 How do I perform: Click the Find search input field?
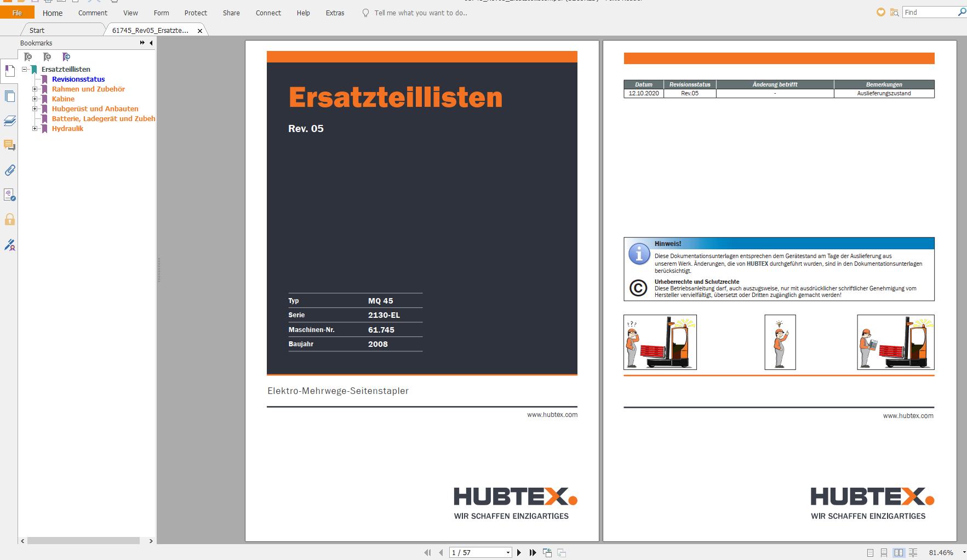tap(929, 12)
